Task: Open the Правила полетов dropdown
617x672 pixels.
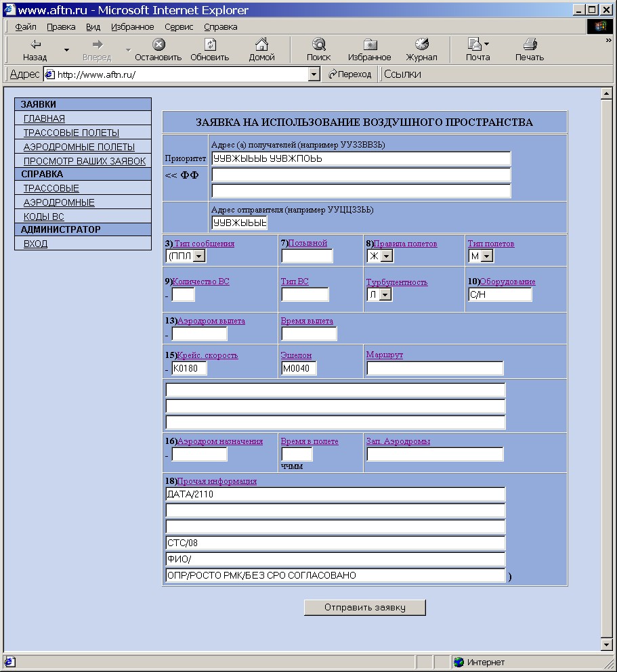Action: point(386,256)
